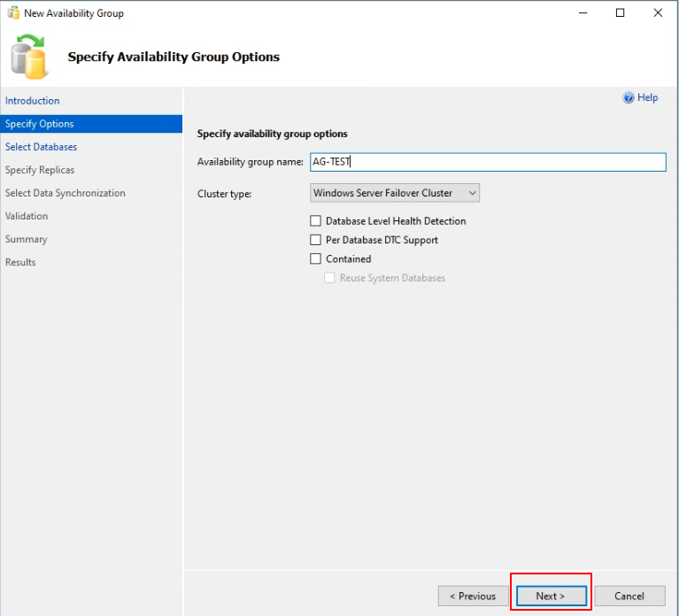
Task: Tick the Contained checkbox
Action: [x=316, y=258]
